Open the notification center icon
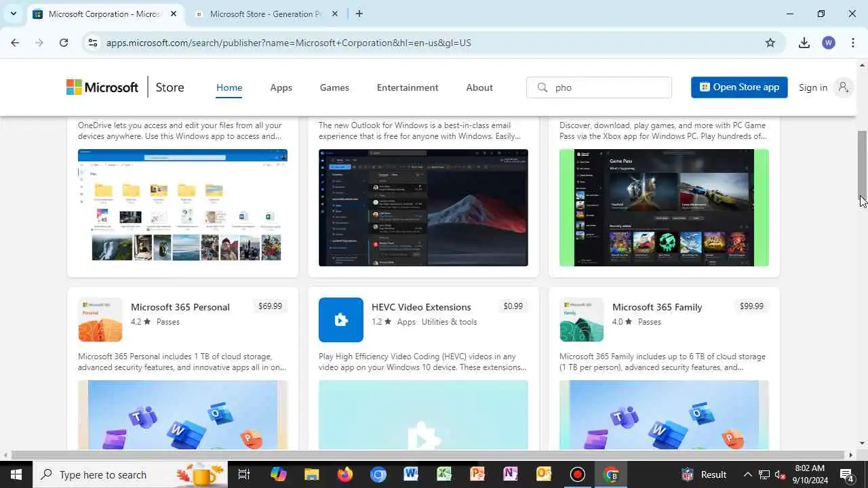This screenshot has height=488, width=868. click(x=846, y=474)
